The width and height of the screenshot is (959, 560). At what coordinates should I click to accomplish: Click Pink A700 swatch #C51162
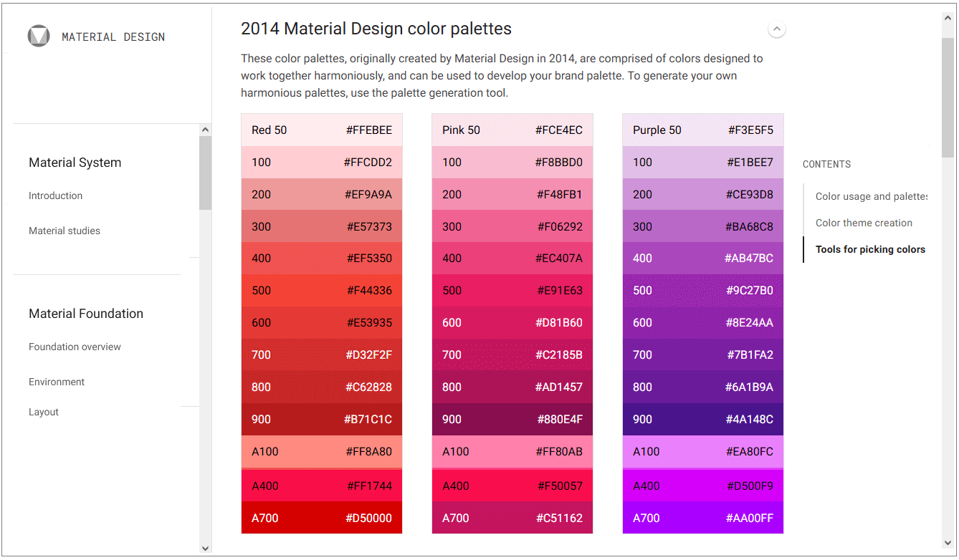[512, 518]
